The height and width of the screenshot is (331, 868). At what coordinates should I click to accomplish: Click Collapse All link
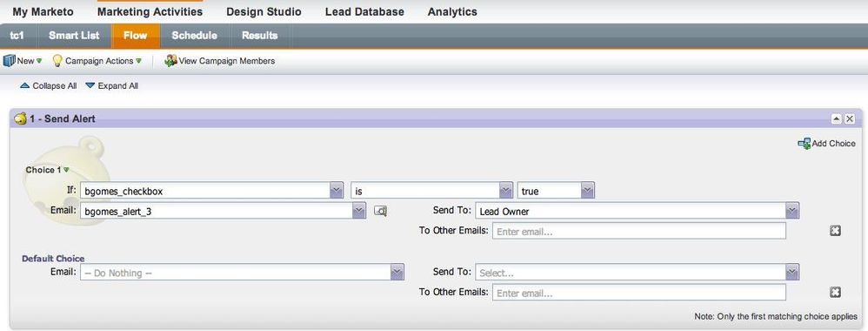pyautogui.click(x=48, y=86)
